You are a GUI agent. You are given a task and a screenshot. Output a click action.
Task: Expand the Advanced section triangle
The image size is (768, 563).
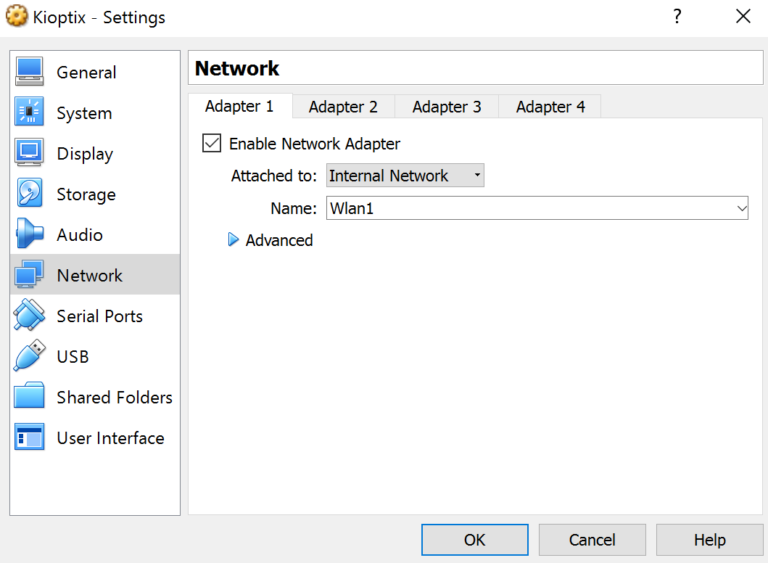233,240
